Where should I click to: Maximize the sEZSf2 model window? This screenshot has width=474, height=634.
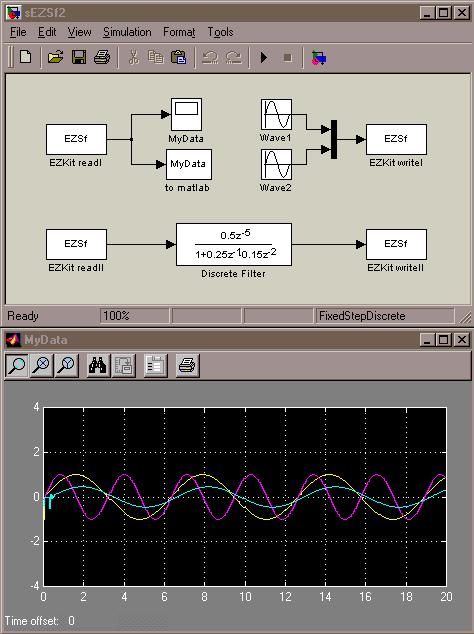click(444, 13)
